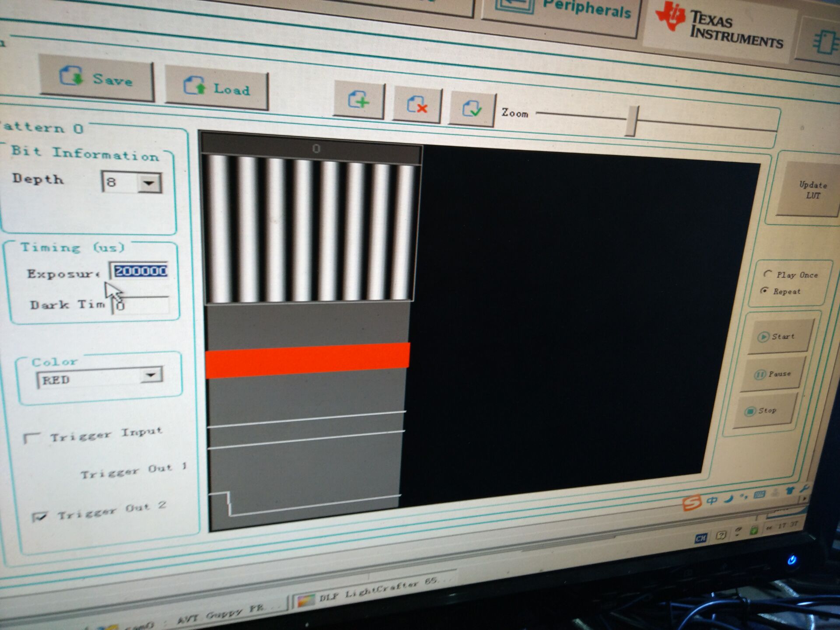Click the delete pattern icon with red X

(417, 105)
